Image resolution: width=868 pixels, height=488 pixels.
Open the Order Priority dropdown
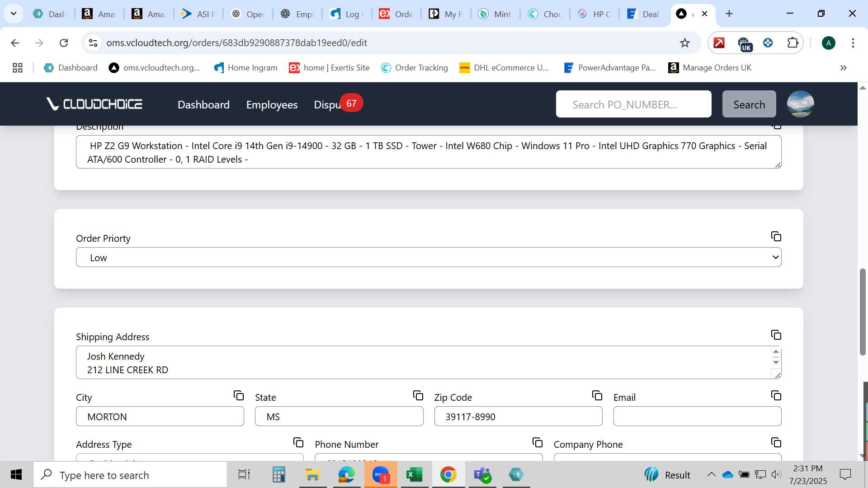[x=429, y=257]
